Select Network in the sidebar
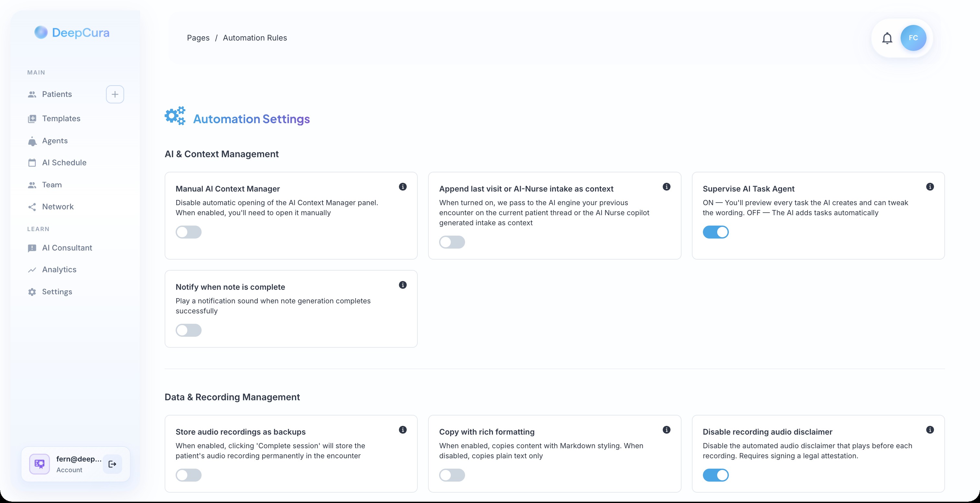Image resolution: width=980 pixels, height=503 pixels. 58,207
